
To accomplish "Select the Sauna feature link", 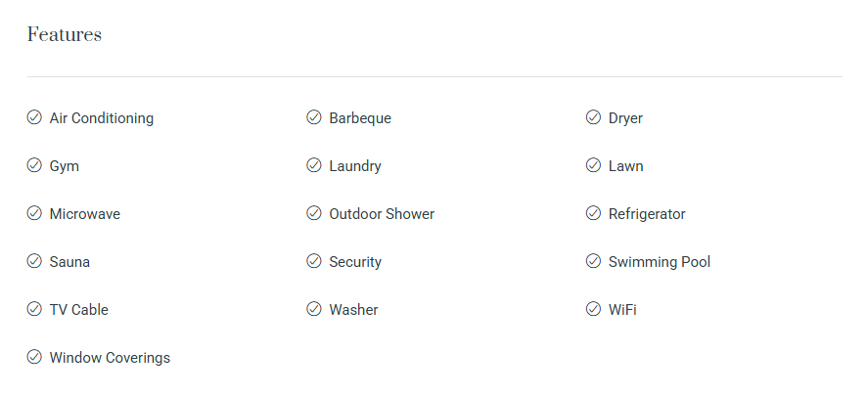I will (x=69, y=262).
